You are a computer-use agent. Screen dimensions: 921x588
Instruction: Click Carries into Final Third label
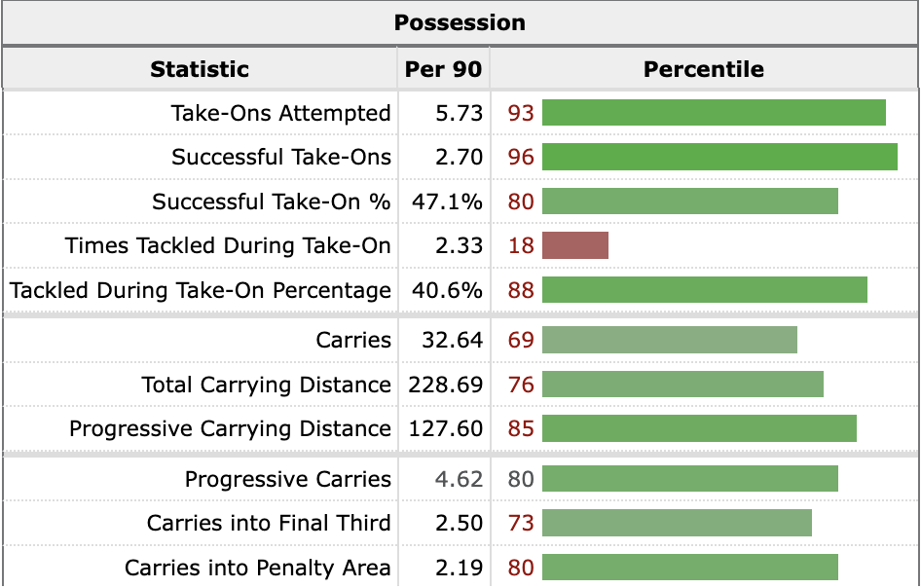pyautogui.click(x=269, y=524)
